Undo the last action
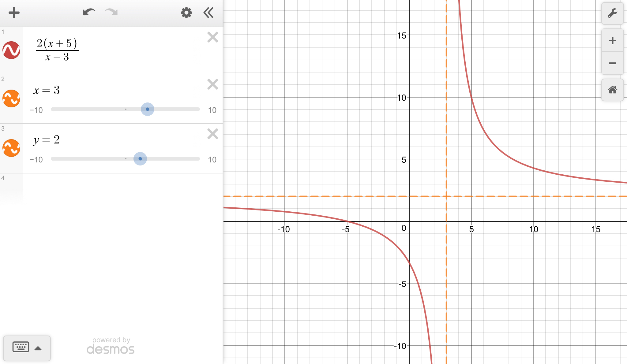627x364 pixels. (89, 13)
